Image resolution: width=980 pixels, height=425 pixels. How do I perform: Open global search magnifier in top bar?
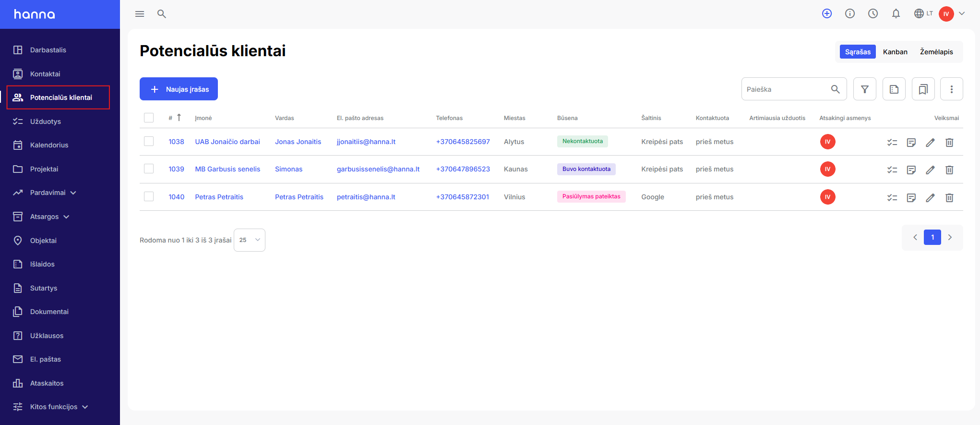tap(162, 14)
